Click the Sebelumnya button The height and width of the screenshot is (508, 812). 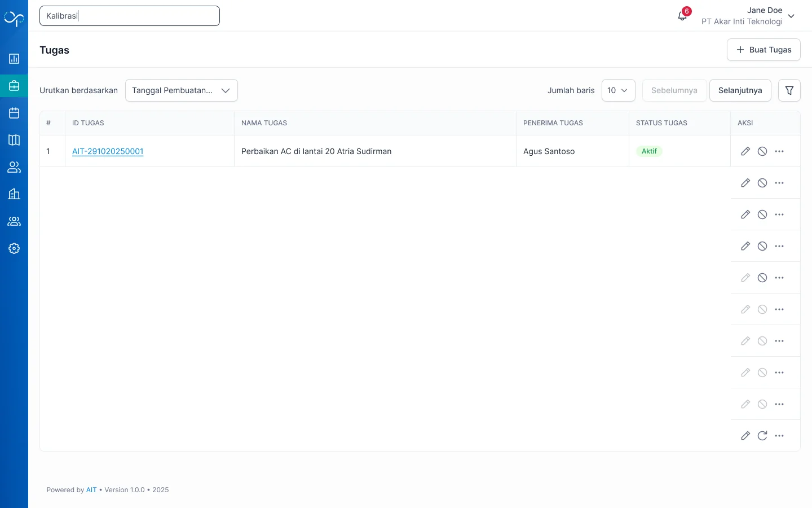click(674, 90)
